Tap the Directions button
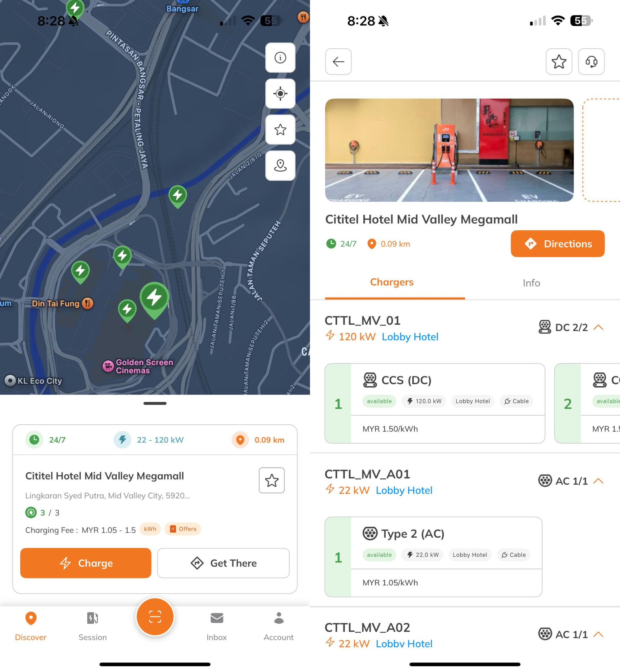620x672 pixels. coord(557,244)
